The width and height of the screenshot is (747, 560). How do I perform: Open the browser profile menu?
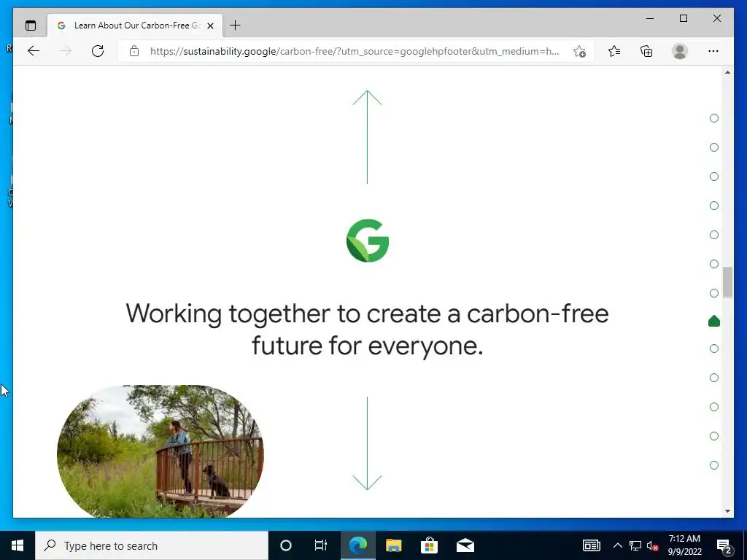pos(680,51)
